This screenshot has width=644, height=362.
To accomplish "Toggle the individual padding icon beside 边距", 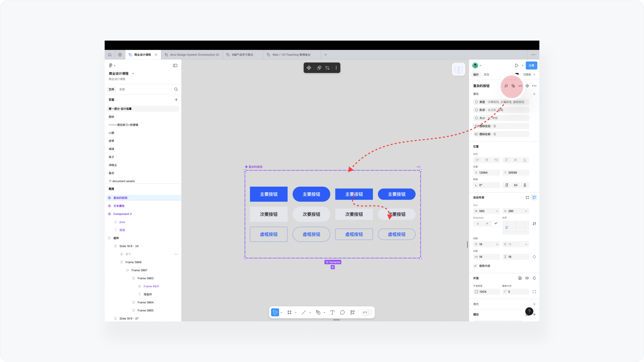I will coord(534,257).
